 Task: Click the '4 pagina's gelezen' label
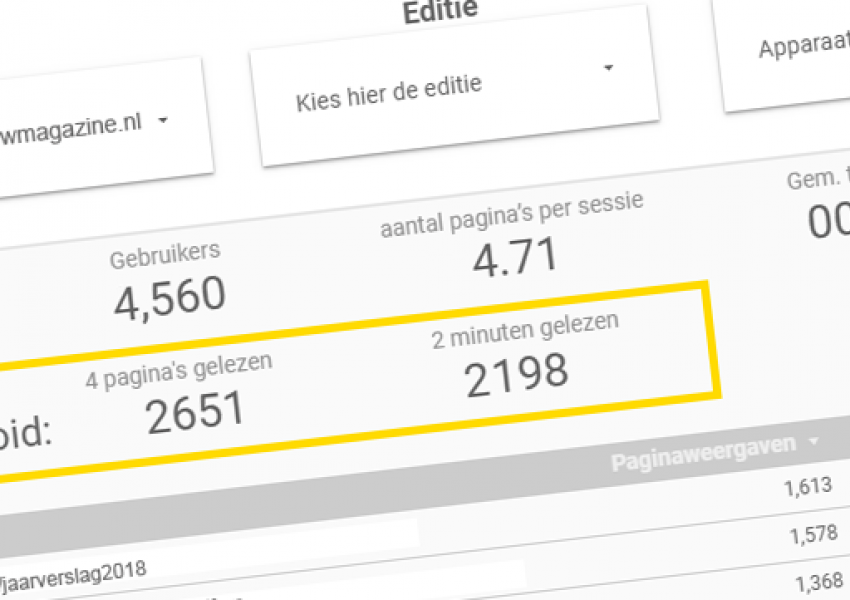click(x=178, y=369)
